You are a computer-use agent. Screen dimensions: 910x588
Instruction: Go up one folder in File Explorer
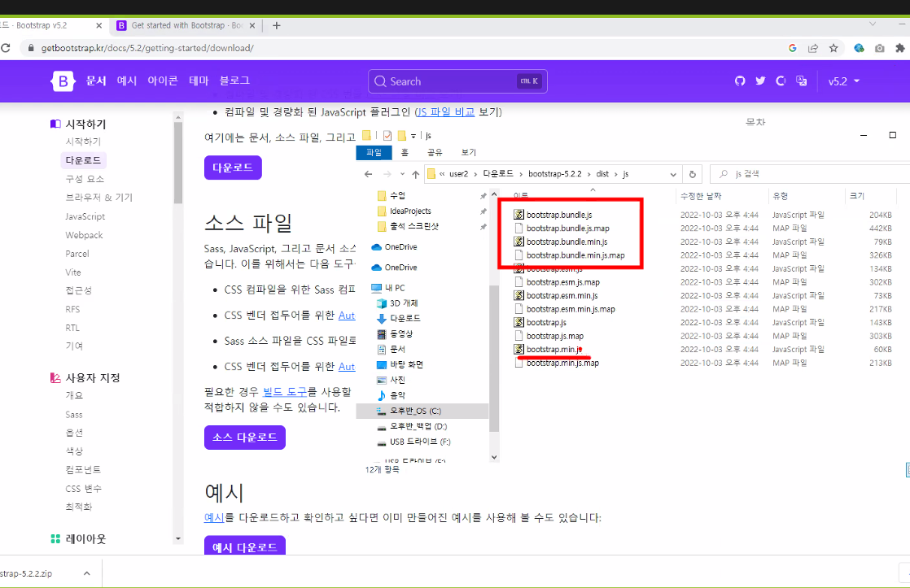pyautogui.click(x=416, y=174)
